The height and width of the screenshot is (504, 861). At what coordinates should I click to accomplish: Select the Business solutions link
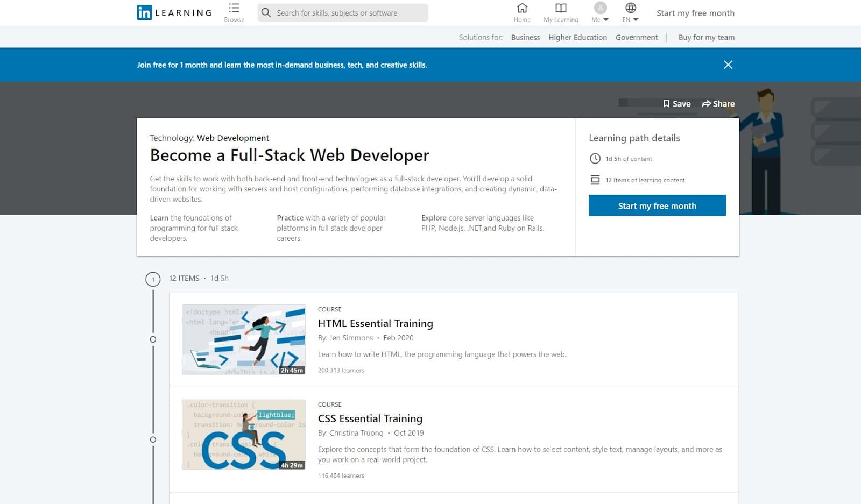pyautogui.click(x=525, y=37)
